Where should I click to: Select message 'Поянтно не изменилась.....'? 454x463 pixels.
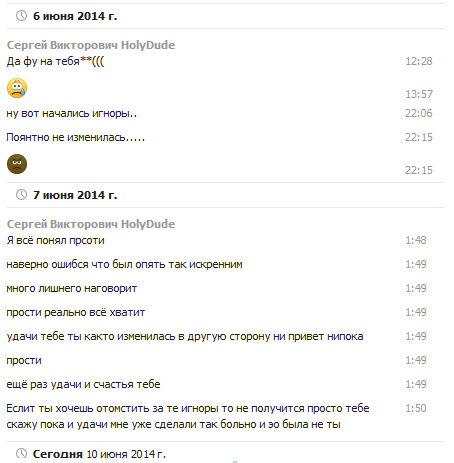tap(76, 137)
